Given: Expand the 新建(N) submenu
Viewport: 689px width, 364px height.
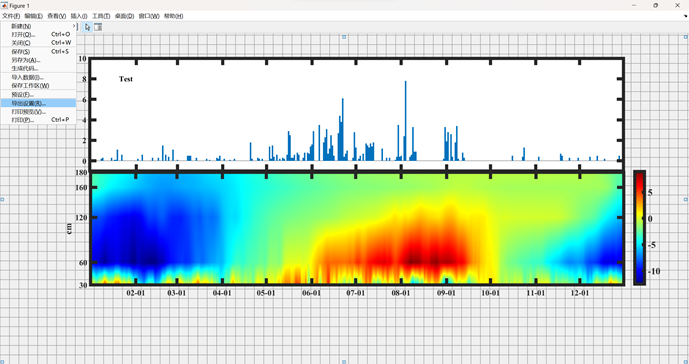Looking at the screenshot, I should pos(38,26).
